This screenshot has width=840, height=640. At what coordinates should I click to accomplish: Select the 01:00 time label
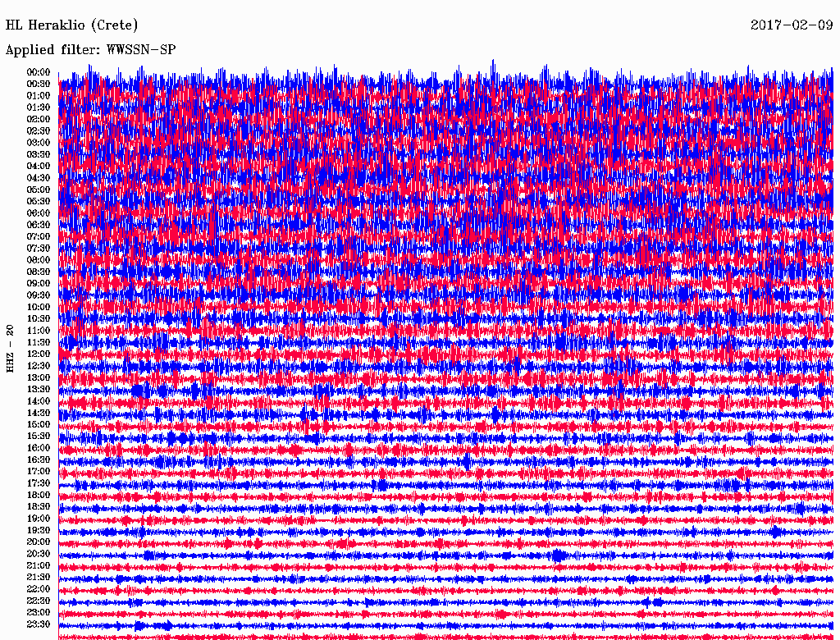[39, 95]
